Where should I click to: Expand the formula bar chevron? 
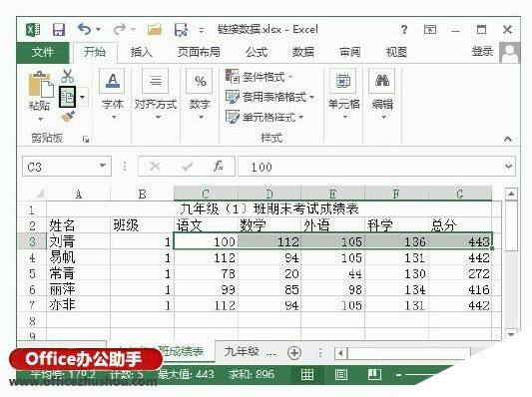click(x=508, y=167)
